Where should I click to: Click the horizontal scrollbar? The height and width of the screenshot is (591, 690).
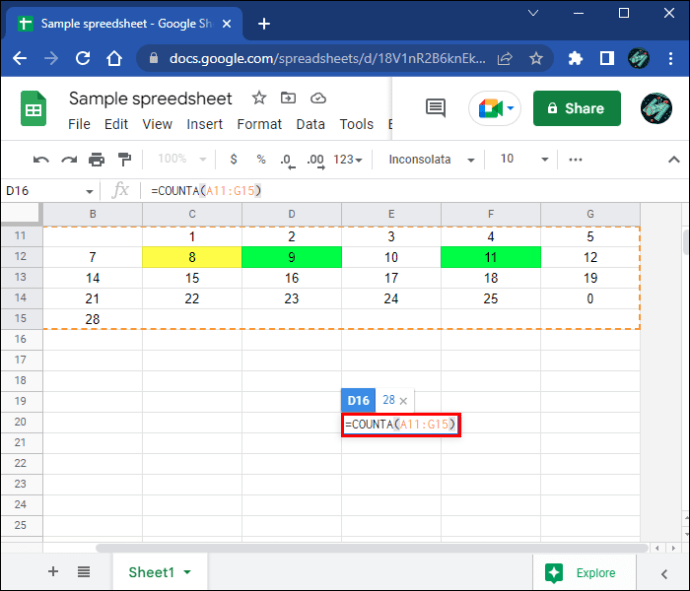point(372,548)
